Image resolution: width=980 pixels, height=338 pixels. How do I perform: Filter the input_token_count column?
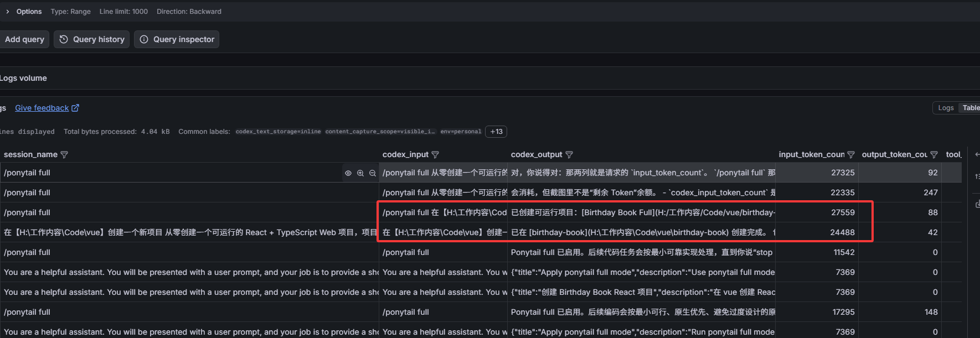coord(851,155)
